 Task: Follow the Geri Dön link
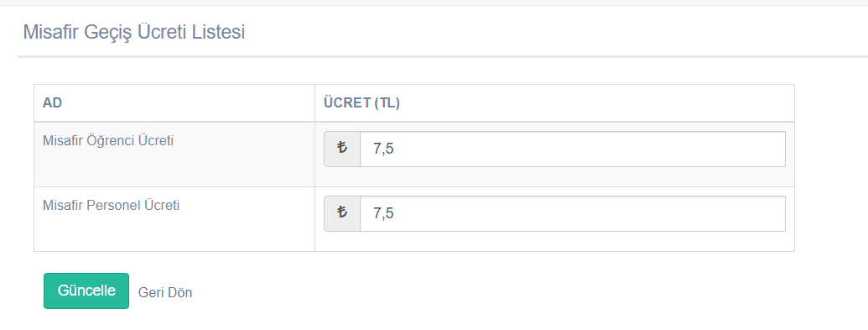[165, 292]
